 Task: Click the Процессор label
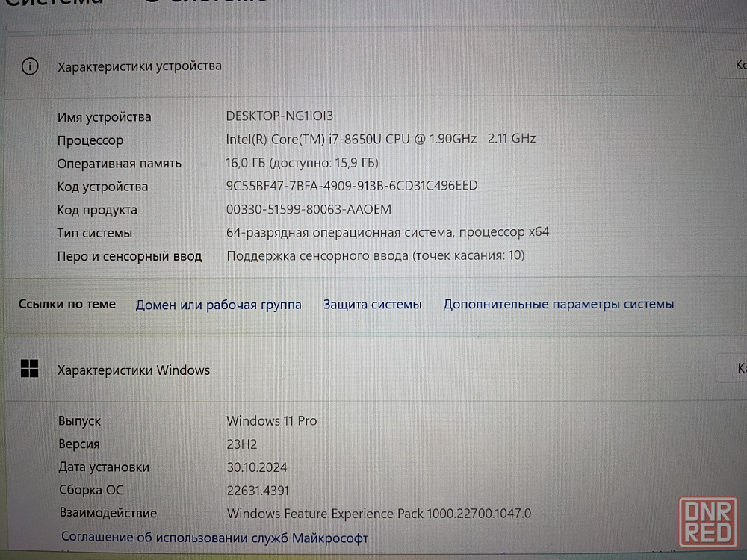point(90,141)
